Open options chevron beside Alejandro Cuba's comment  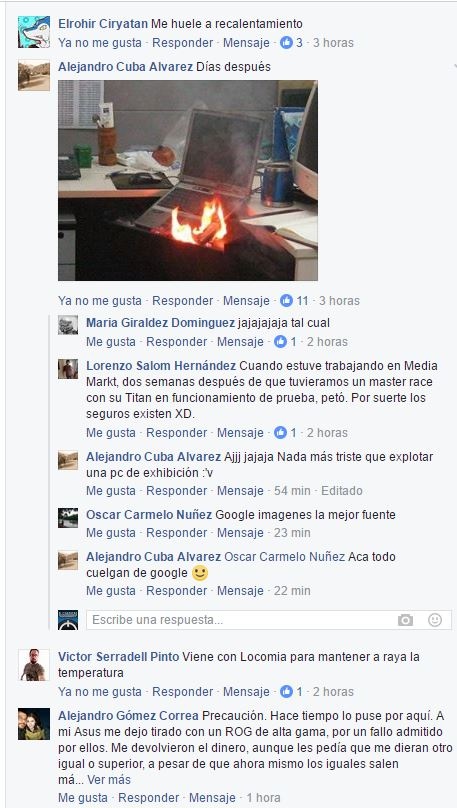(455, 67)
